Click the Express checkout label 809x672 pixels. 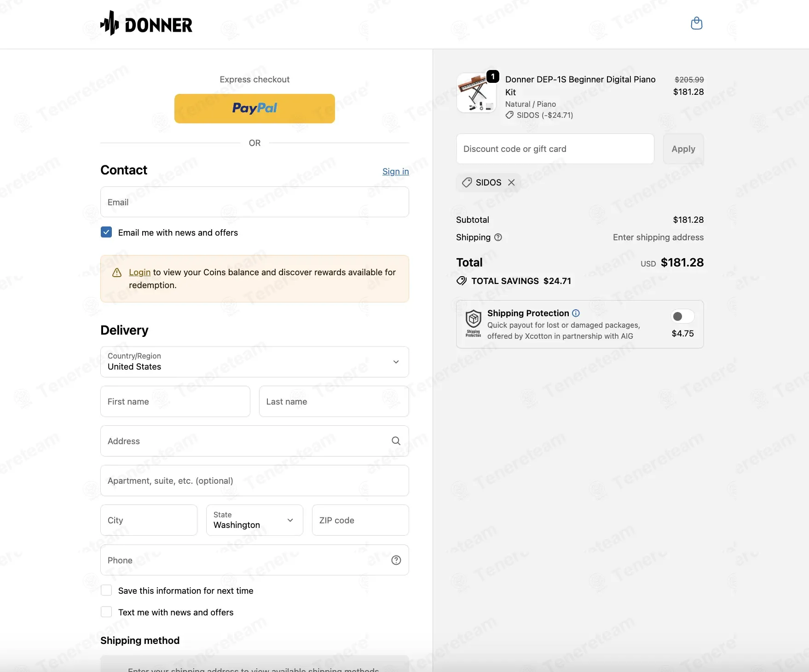(254, 80)
